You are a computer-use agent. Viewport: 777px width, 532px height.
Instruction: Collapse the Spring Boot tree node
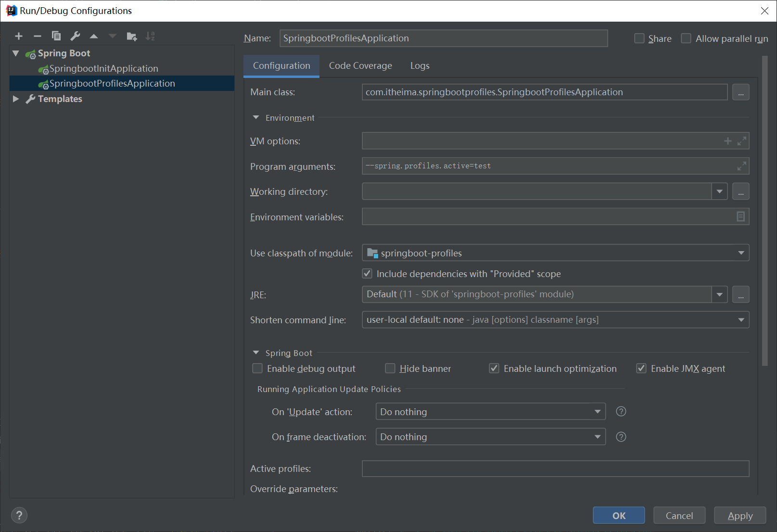16,53
